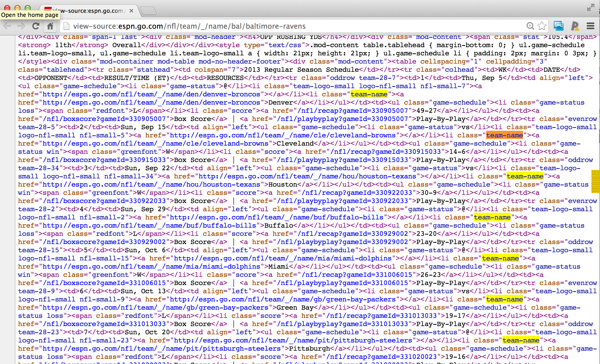The height and width of the screenshot is (364, 600).
Task: Open link /nfl/recap?gameId=331006015
Action: click(x=357, y=275)
